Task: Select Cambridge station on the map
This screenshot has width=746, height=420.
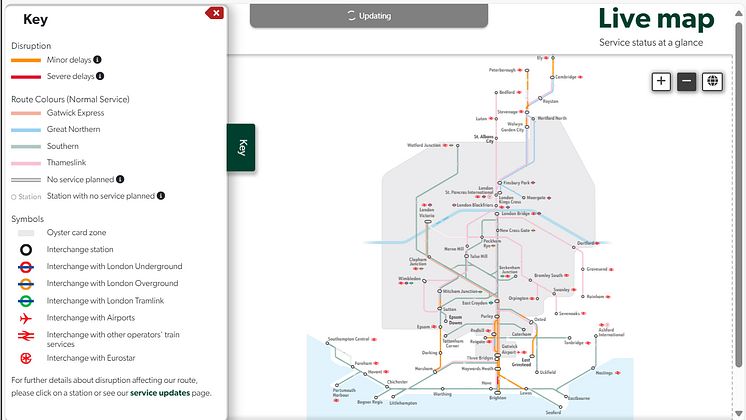Action: tap(551, 77)
